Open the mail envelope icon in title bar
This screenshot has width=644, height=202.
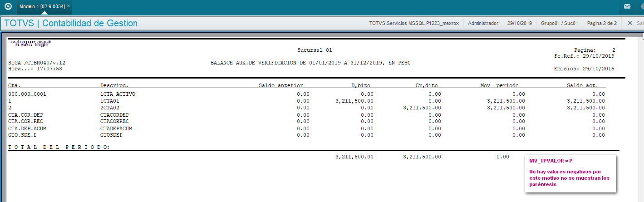point(627,6)
